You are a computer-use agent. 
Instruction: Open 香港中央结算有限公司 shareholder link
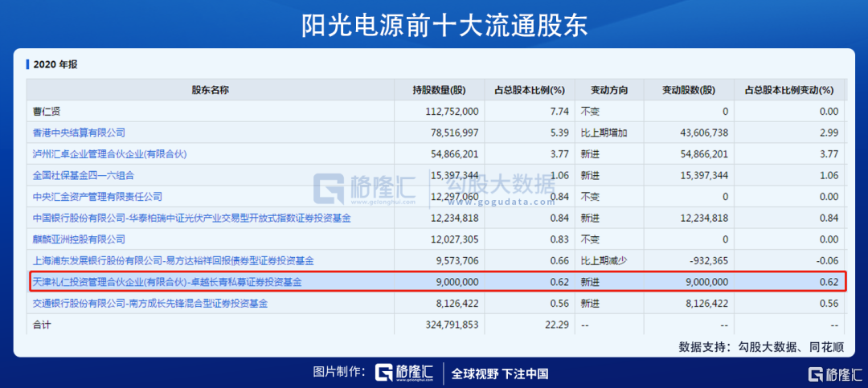click(79, 133)
